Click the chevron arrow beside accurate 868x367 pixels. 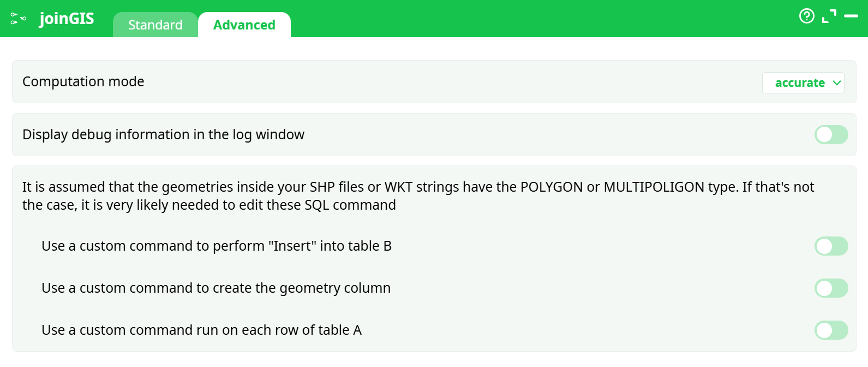pos(837,83)
